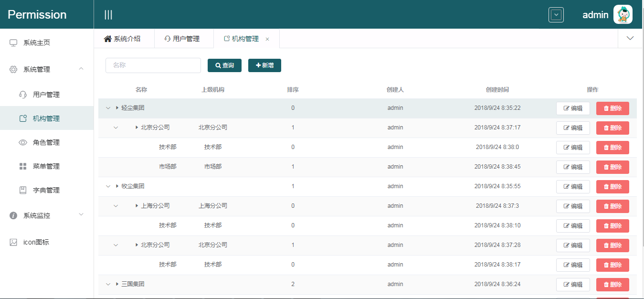Edit the 上海分公司 row
The image size is (644, 299).
[x=573, y=206]
